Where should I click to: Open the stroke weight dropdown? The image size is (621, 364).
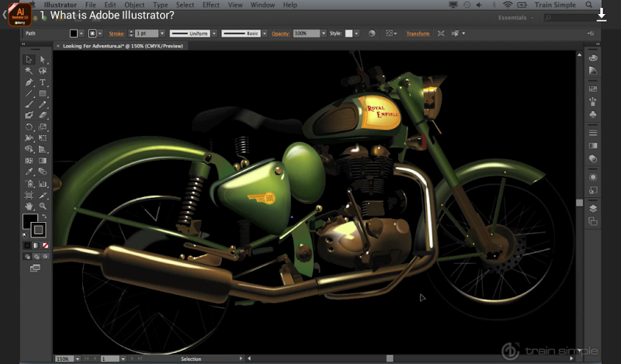(161, 33)
